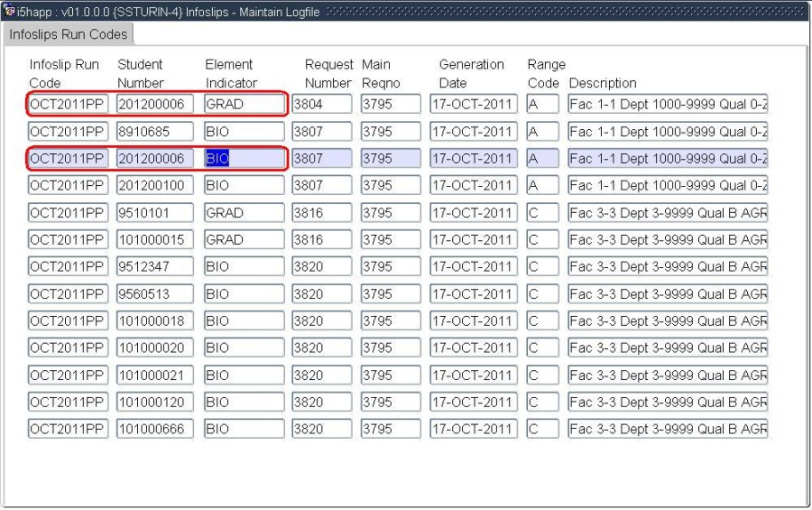Viewport: 812px width, 510px height.
Task: Click Student Number field 101000020
Action: 154,348
